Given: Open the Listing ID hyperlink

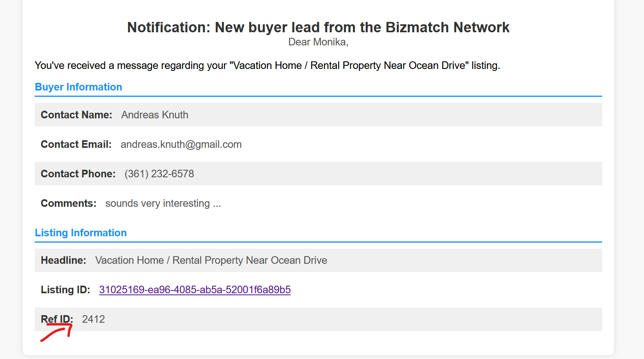Looking at the screenshot, I should tap(195, 290).
